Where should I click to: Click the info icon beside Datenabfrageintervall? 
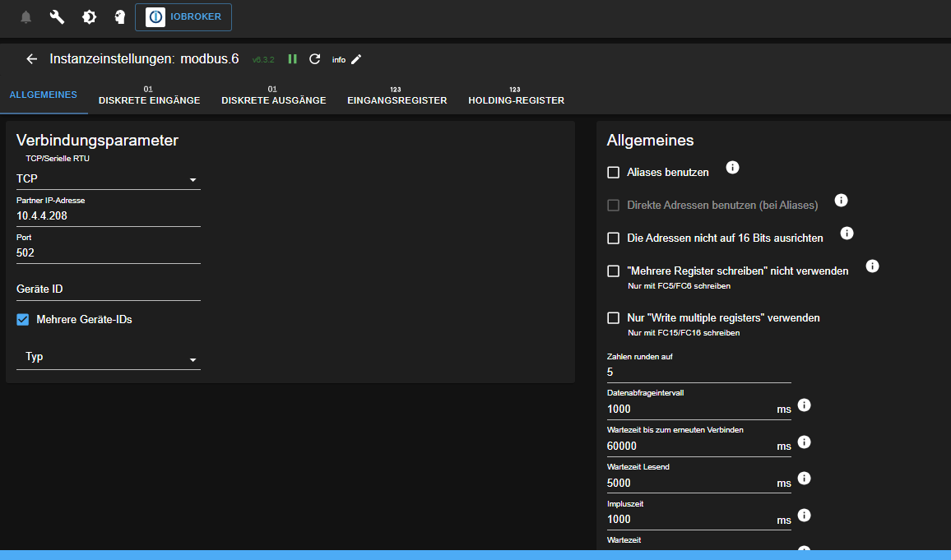pos(804,405)
